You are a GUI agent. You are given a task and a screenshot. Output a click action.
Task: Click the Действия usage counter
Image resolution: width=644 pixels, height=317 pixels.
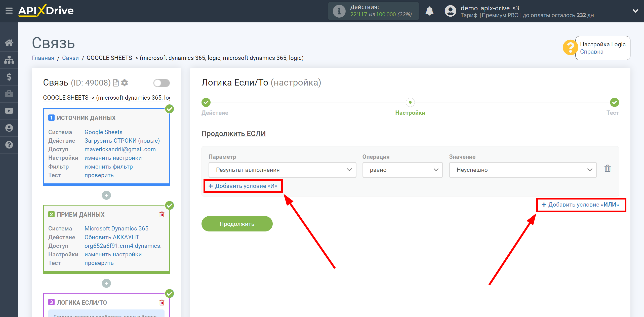pyautogui.click(x=373, y=11)
